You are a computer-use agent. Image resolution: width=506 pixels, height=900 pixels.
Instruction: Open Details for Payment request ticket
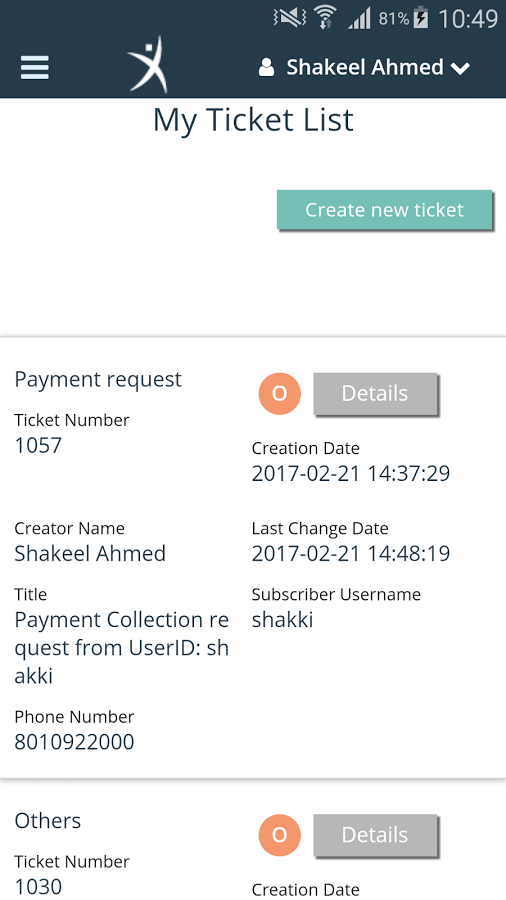click(375, 393)
